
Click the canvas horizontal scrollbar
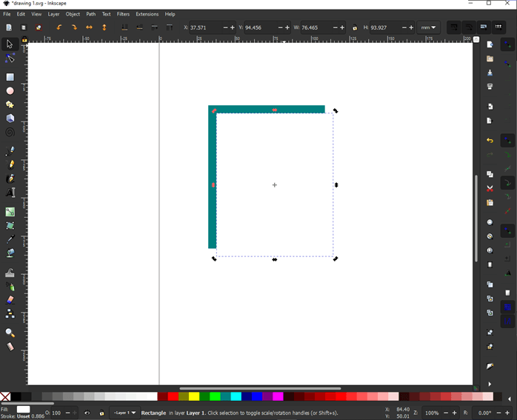(x=260, y=388)
